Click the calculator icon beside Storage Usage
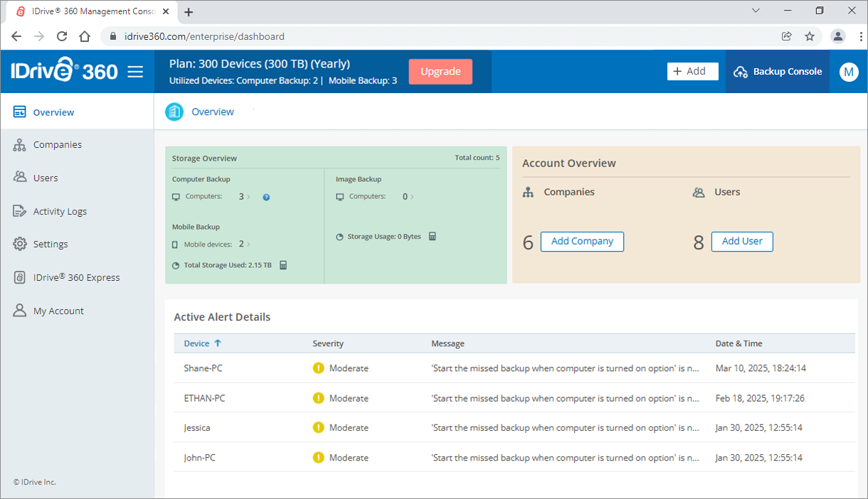 432,236
